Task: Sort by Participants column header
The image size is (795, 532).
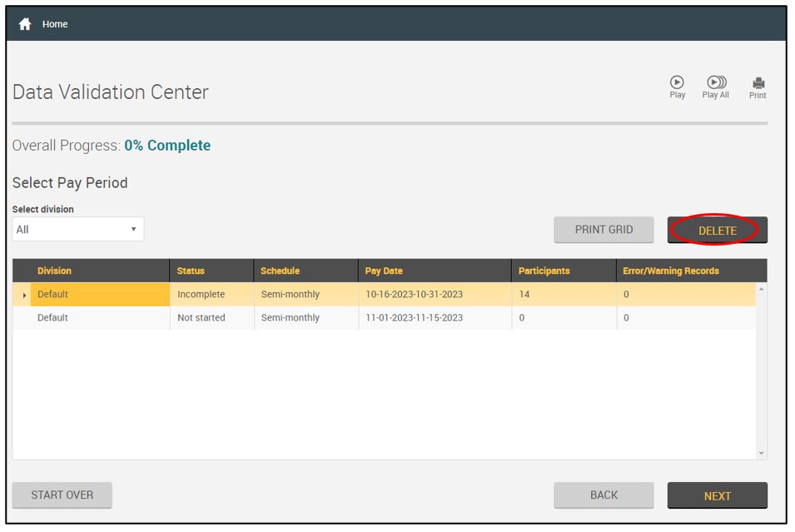Action: pos(544,271)
